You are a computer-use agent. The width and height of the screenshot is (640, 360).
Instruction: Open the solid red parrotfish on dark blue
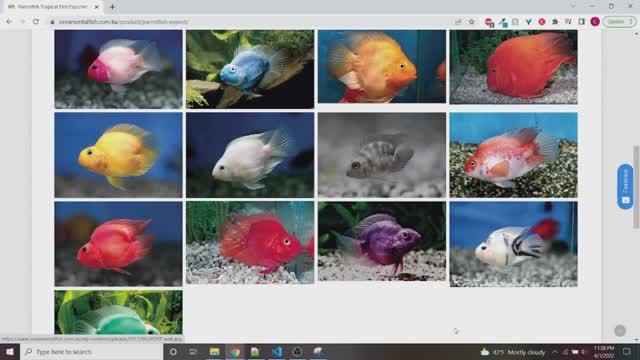[x=118, y=244]
